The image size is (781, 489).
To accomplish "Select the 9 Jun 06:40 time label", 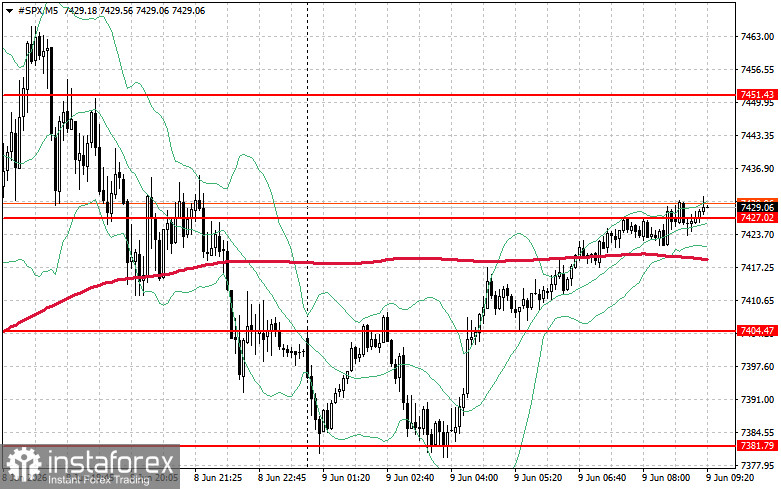I will click(x=602, y=478).
